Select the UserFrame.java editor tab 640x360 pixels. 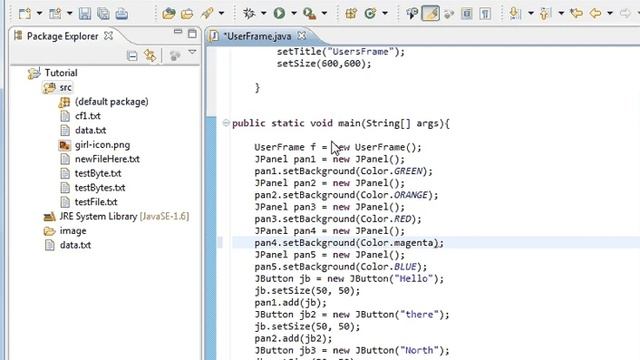point(257,36)
